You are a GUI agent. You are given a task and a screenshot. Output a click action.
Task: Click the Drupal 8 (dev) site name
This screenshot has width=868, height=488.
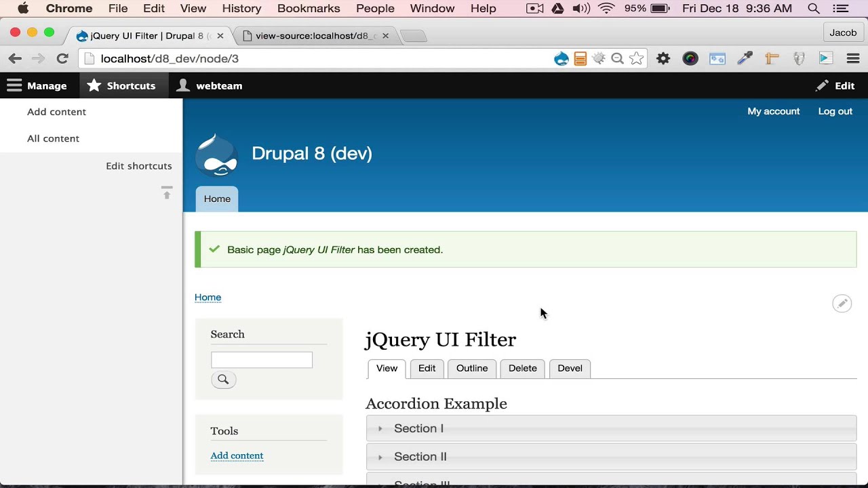[x=312, y=154]
